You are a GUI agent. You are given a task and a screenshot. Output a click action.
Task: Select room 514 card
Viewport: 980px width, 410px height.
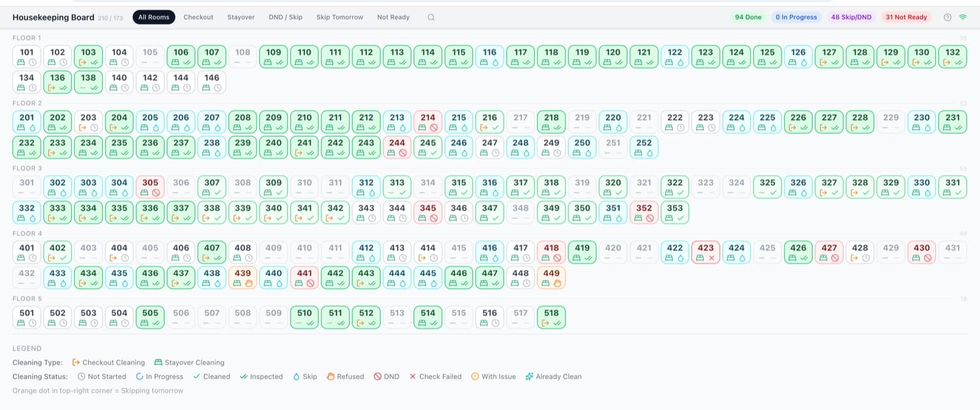click(428, 317)
